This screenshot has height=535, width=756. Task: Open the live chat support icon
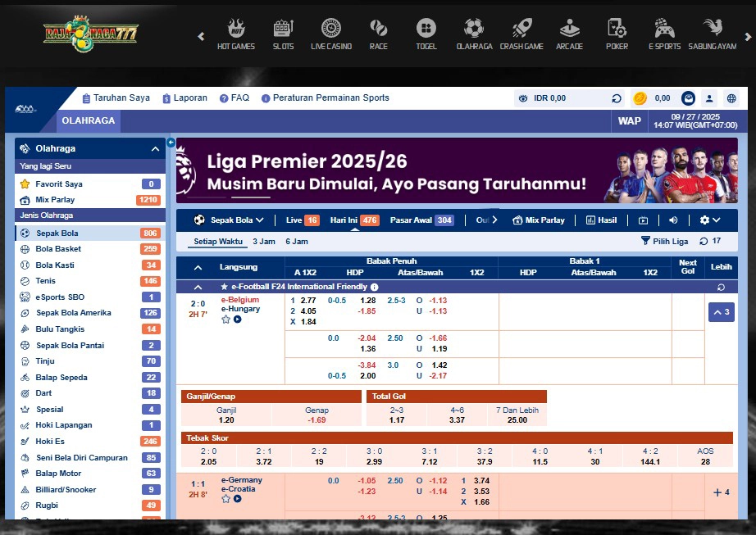coord(688,98)
